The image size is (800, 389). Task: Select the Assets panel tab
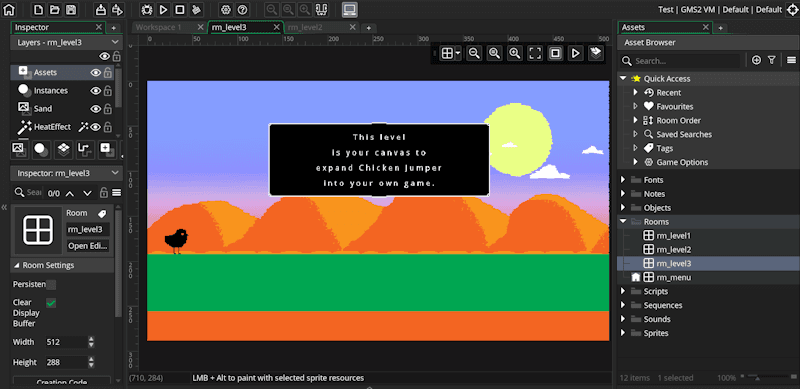634,28
